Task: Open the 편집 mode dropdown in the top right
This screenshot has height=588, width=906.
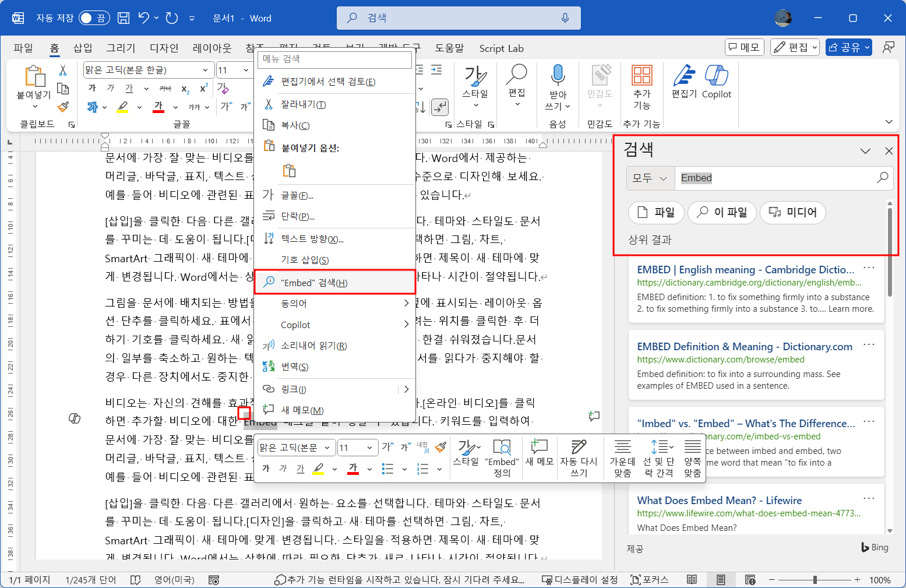Action: click(795, 47)
